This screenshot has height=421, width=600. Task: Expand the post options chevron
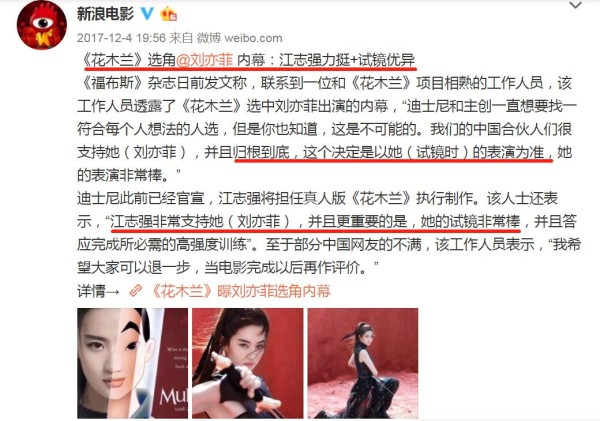coord(576,5)
